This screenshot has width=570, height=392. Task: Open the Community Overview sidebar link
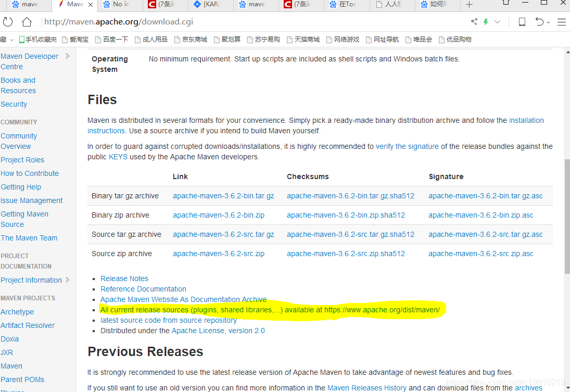[x=19, y=141]
